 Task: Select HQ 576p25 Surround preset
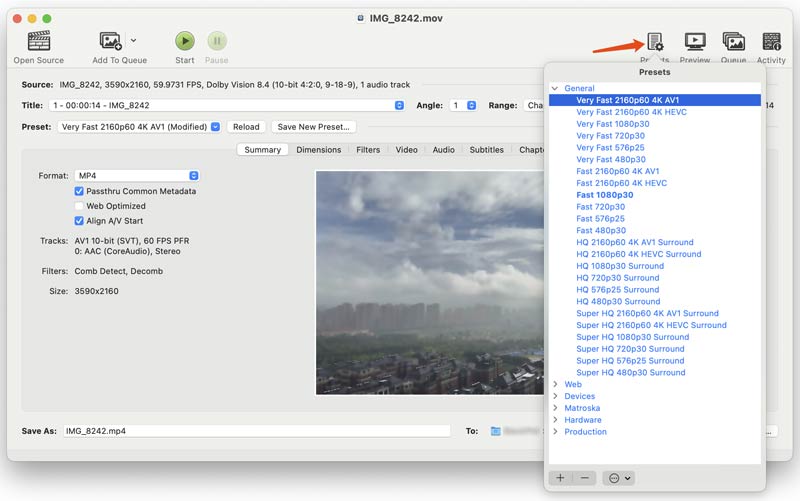point(617,289)
